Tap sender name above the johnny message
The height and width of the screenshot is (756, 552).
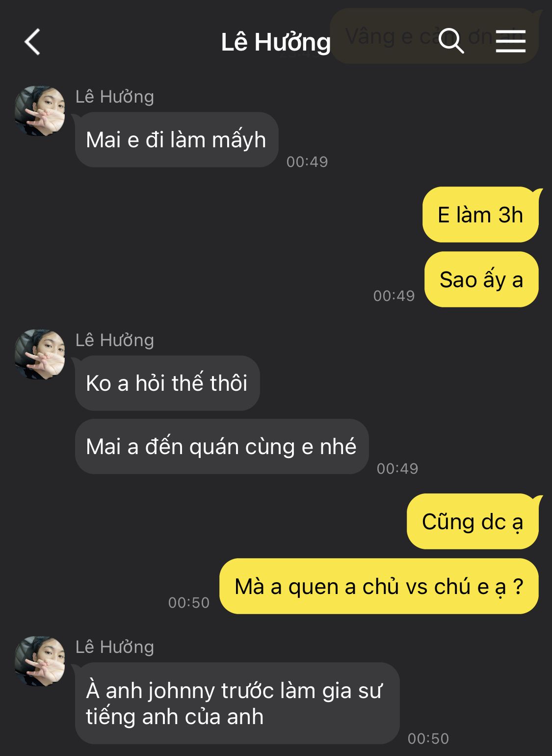(x=115, y=647)
